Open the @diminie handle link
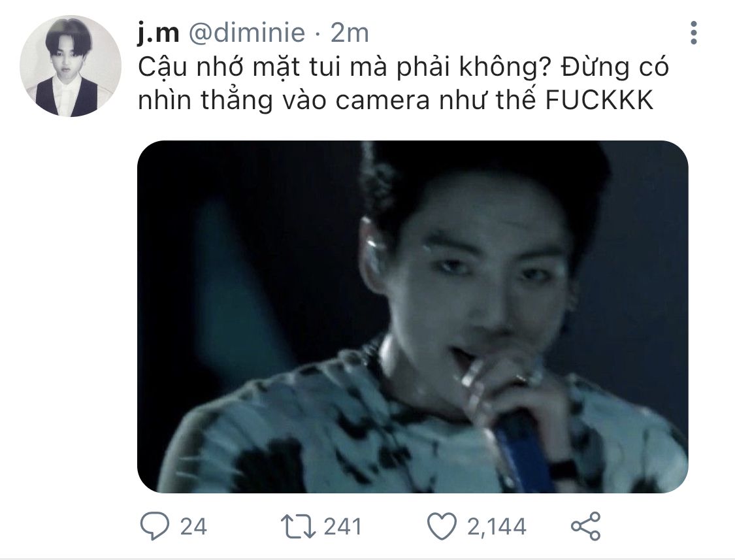This screenshot has height=560, width=735. pos(247,33)
